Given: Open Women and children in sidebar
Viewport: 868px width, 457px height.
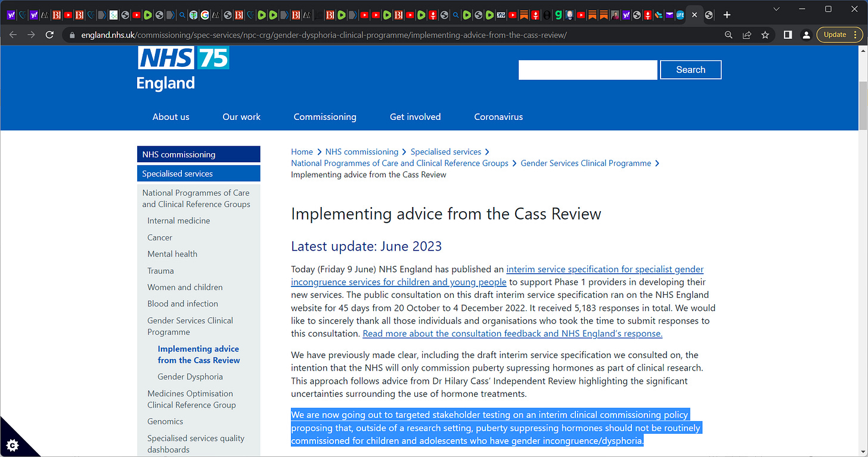Looking at the screenshot, I should click(185, 288).
